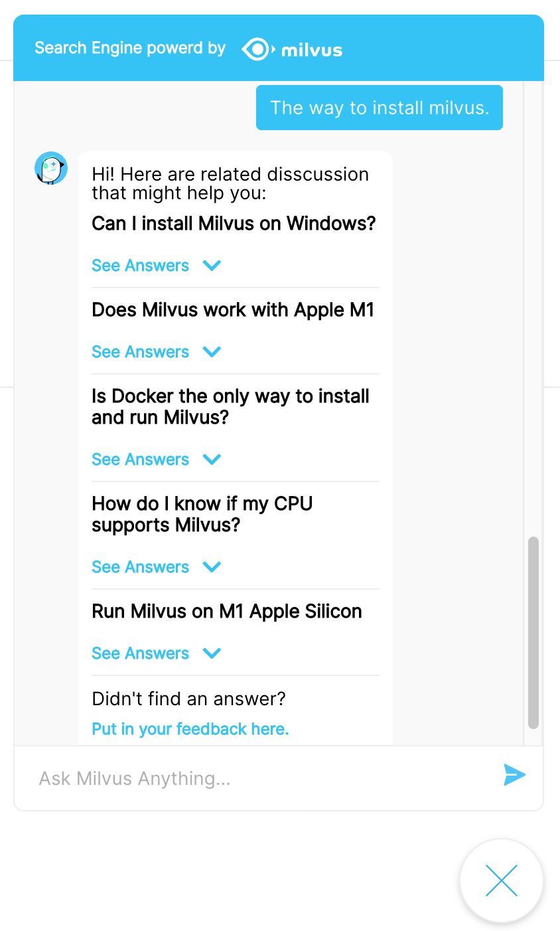Image resolution: width=560 pixels, height=931 pixels.
Task: Click the 'Run Milvus on M1 Apple Silicon' title
Action: 227,611
